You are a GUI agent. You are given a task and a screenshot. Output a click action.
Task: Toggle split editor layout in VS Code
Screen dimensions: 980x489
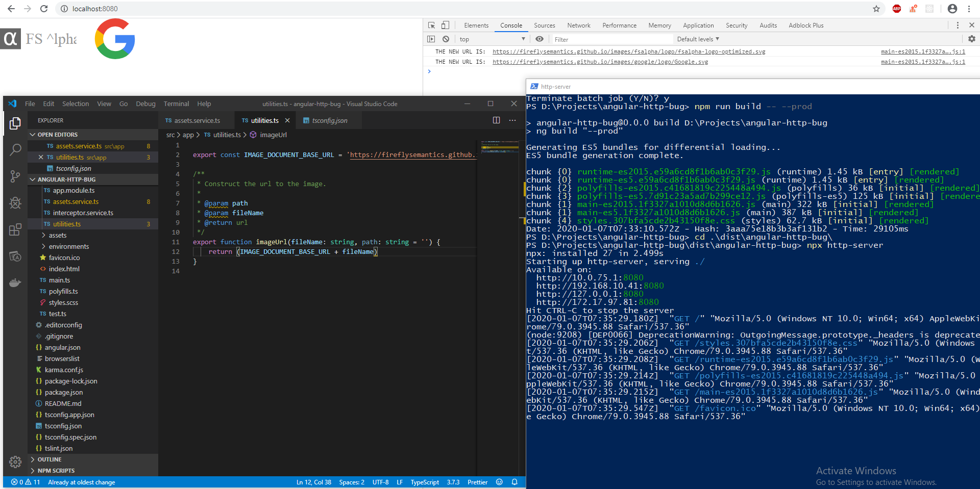pos(496,120)
